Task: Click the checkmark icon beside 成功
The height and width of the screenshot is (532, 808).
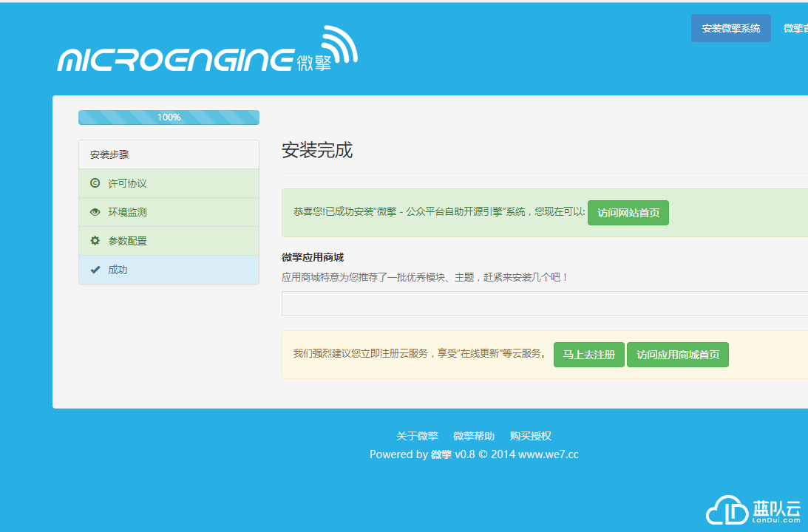Action: [95, 270]
